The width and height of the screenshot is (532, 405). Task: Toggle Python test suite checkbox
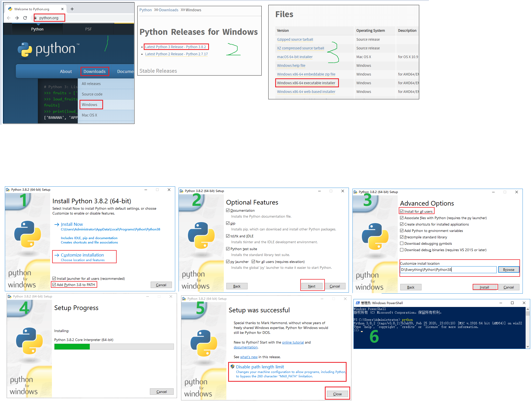228,249
